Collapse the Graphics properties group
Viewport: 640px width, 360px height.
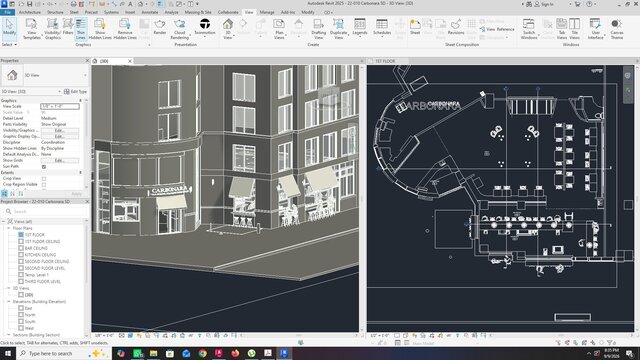click(80, 100)
